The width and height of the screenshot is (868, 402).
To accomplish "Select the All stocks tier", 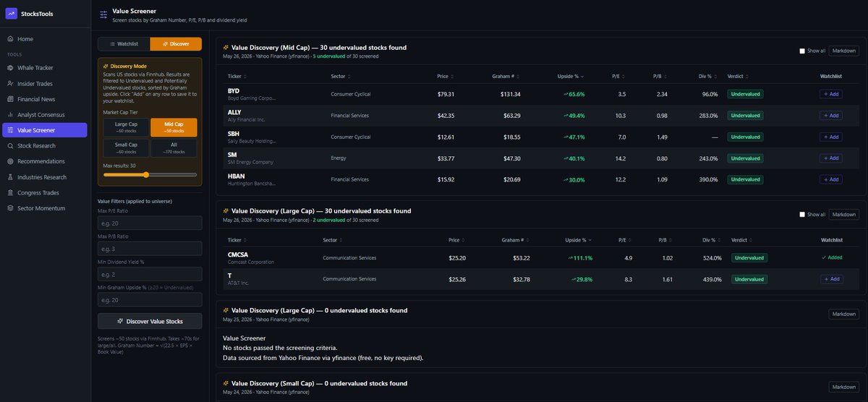I will point(174,148).
